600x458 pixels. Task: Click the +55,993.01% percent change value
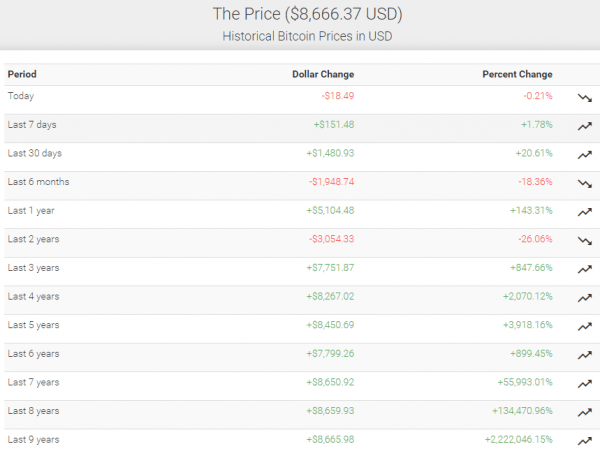[525, 382]
